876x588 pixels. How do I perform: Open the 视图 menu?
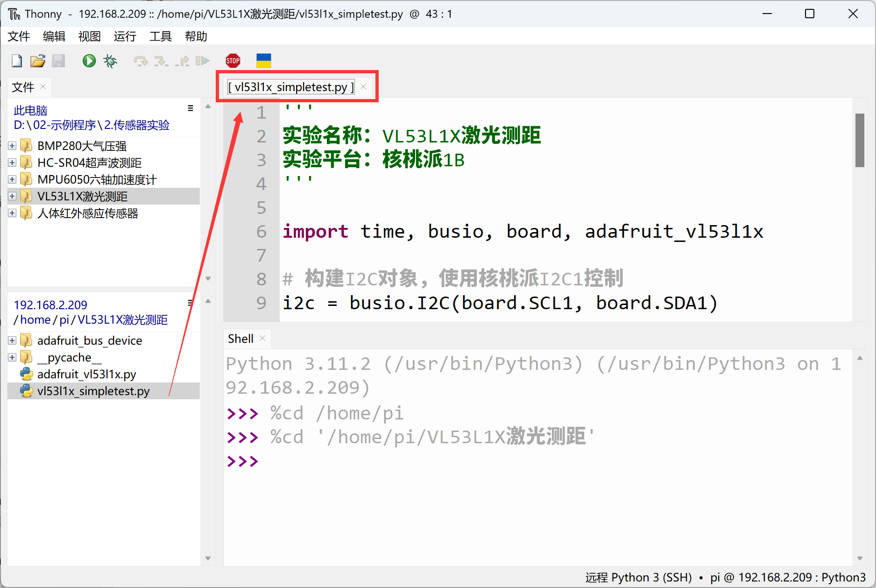click(x=90, y=36)
